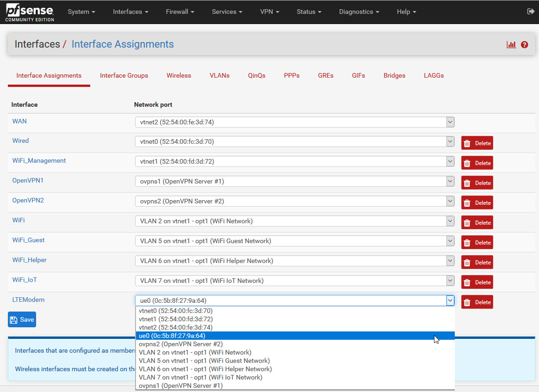This screenshot has height=392, width=539.
Task: Open the LTEModem interface link
Action: [x=28, y=300]
